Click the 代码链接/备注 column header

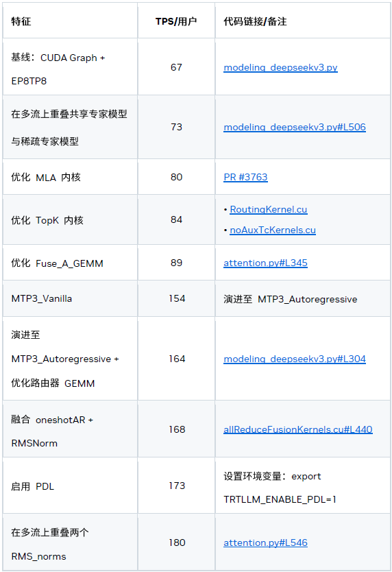303,21
